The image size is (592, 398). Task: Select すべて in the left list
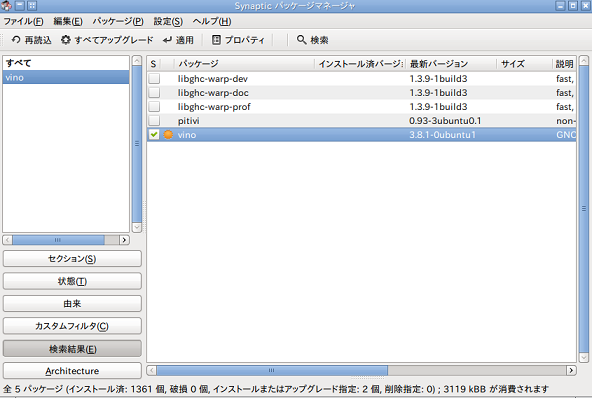(66, 63)
